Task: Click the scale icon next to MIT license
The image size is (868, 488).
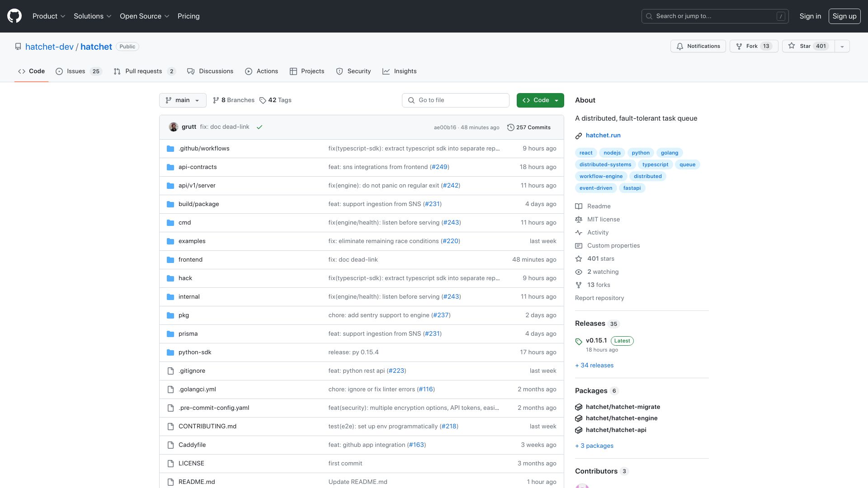Action: click(579, 220)
